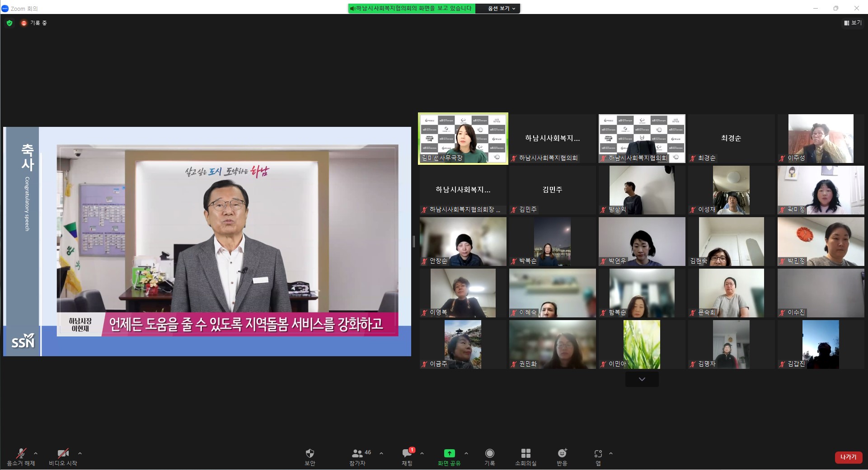868x470 pixels.
Task: Expand audio options arrow beside mute
Action: click(36, 453)
